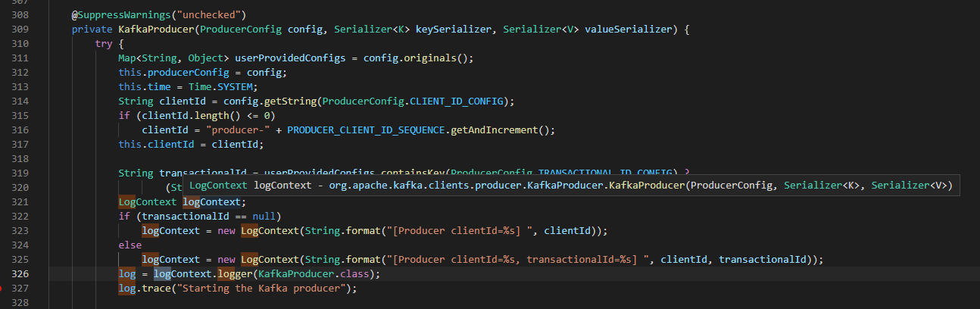
Task: Click the else keyword on line 324
Action: tap(130, 245)
